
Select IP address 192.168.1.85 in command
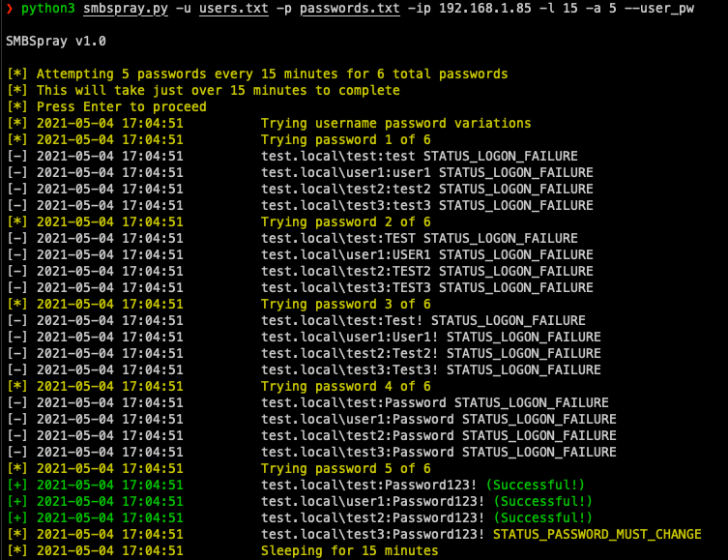[x=484, y=9]
